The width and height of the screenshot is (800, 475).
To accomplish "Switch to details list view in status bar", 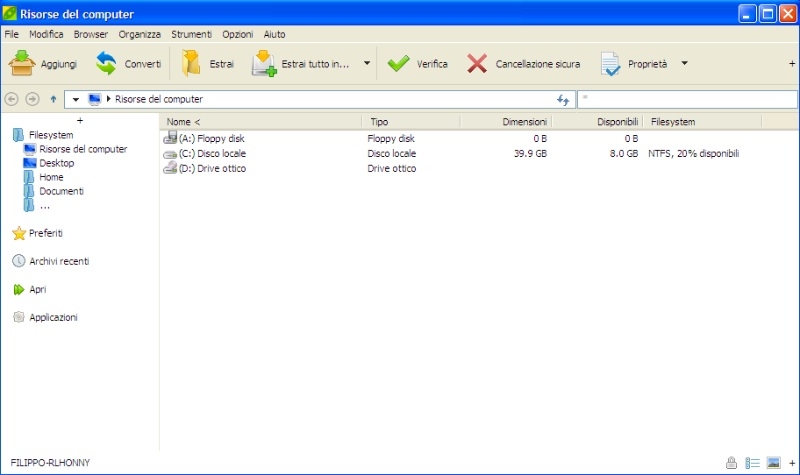I will pos(752,463).
